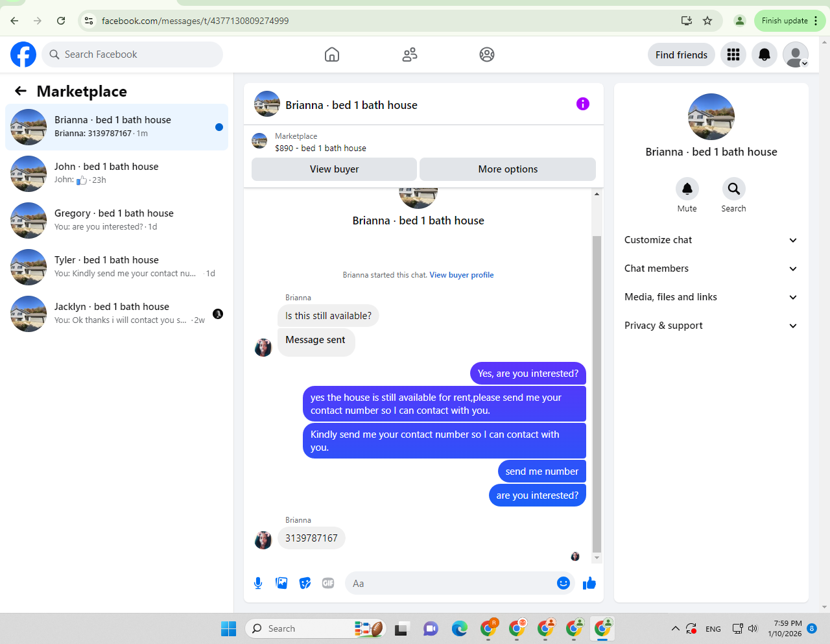Open the volume speaker tray icon

coord(753,628)
